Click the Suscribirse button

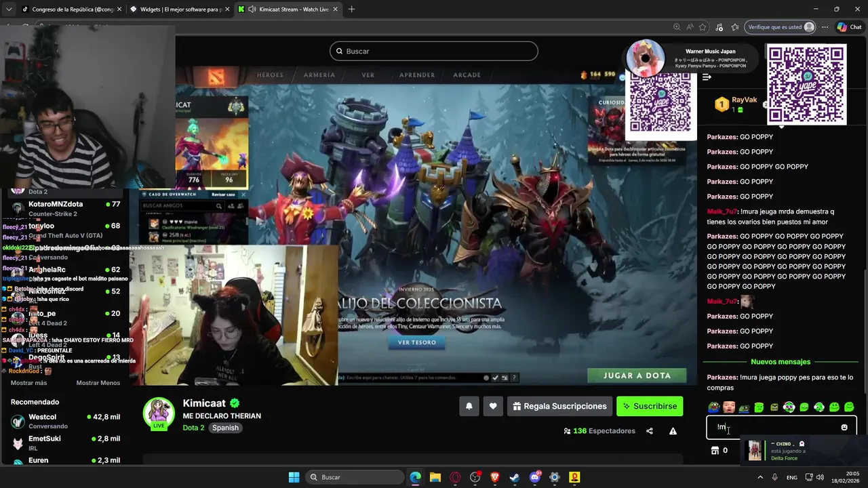(650, 406)
